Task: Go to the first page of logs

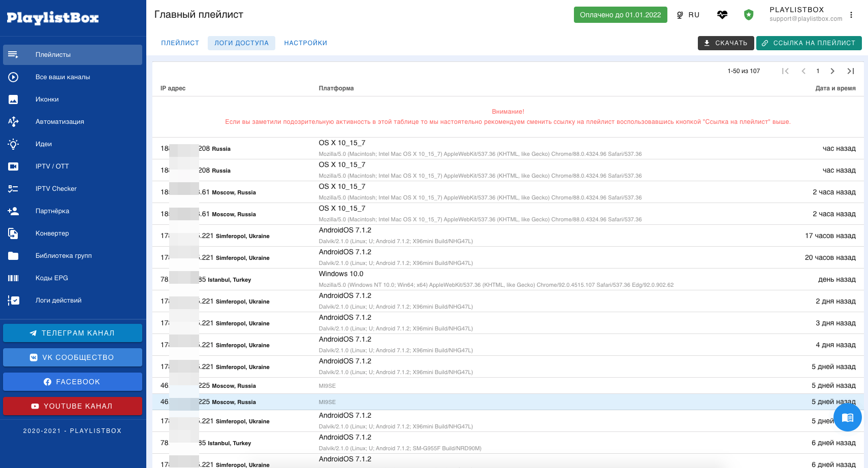Action: [x=785, y=71]
